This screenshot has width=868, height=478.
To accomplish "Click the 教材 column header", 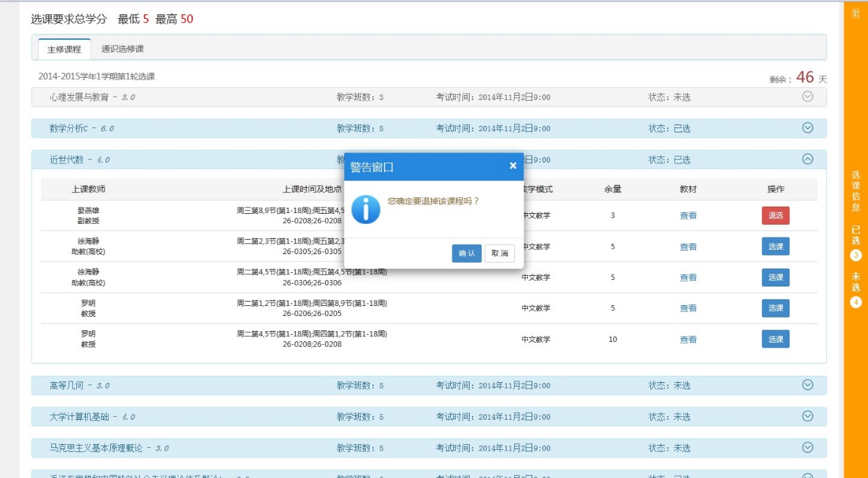I will point(688,189).
